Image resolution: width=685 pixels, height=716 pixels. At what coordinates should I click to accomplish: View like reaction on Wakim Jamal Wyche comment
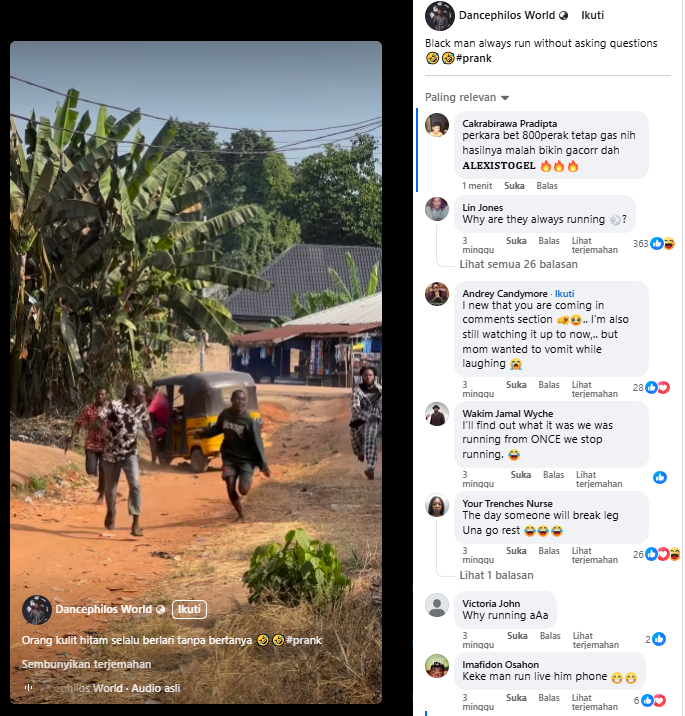[x=659, y=478]
